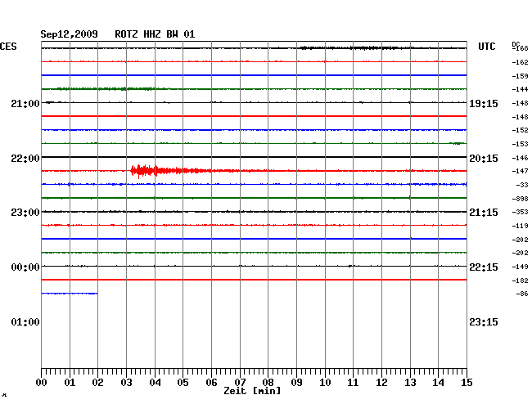Click the 23:15 UTC time label
This screenshot has height=404, width=532.
coord(484,322)
